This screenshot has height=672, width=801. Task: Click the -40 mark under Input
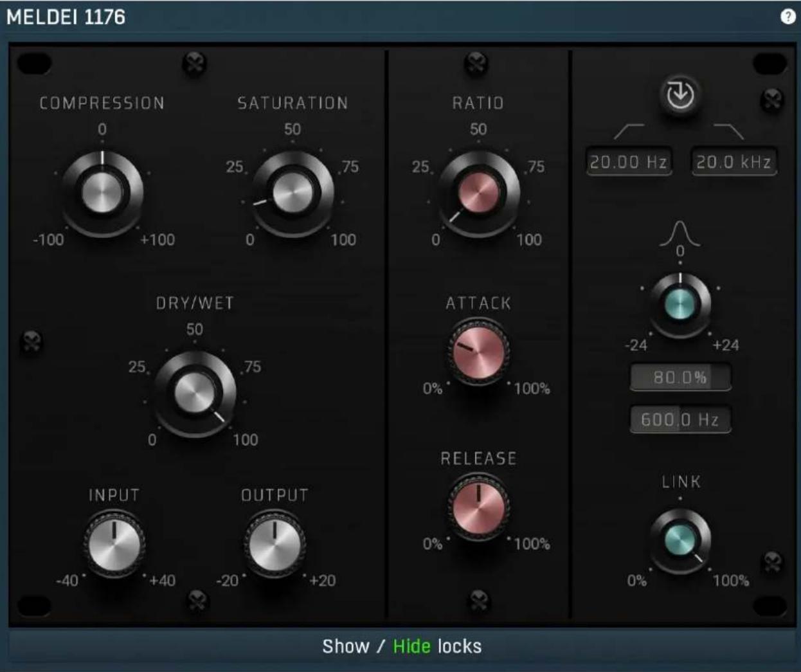(x=67, y=581)
